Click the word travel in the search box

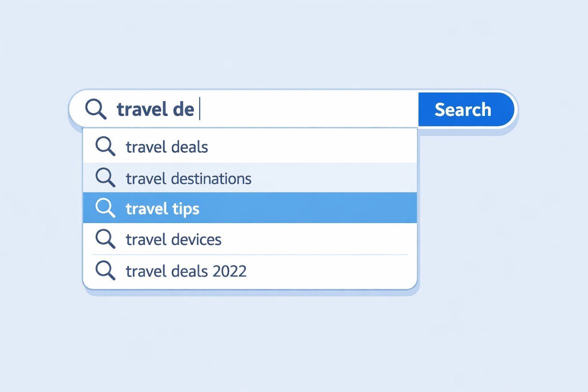(142, 109)
